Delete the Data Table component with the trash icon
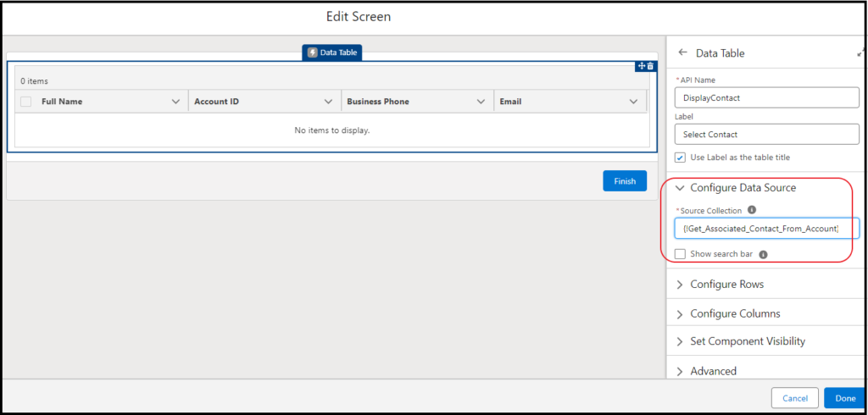 pos(650,66)
